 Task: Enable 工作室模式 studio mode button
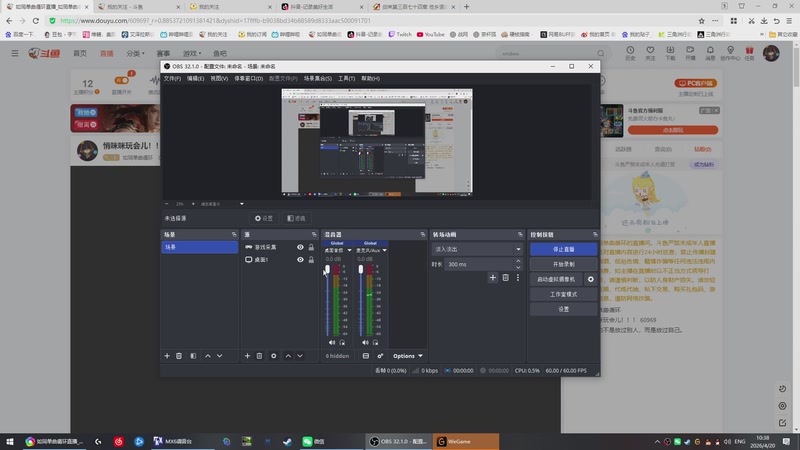(563, 294)
